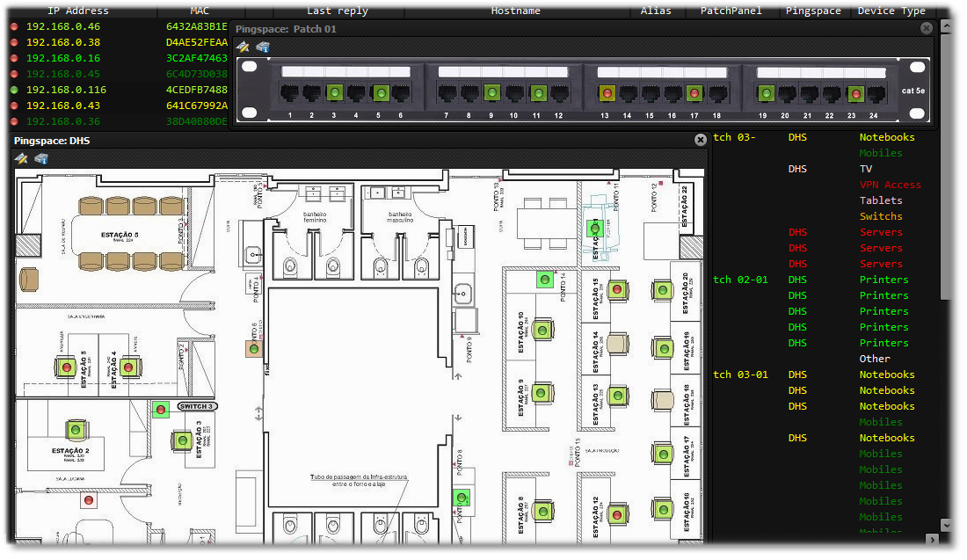Select the red device marker at Estação 15
Viewport: 967px width, 560px height.
(617, 290)
